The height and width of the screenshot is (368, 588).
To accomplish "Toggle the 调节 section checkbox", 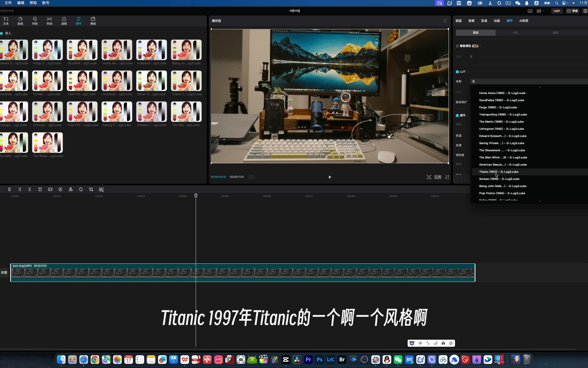I will tap(457, 116).
